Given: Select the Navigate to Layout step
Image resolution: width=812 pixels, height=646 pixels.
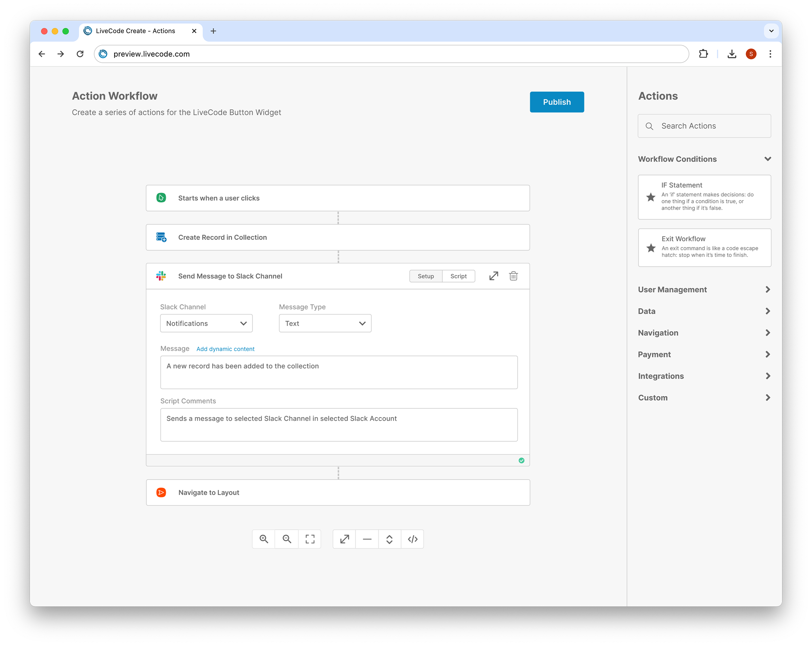Looking at the screenshot, I should (338, 493).
